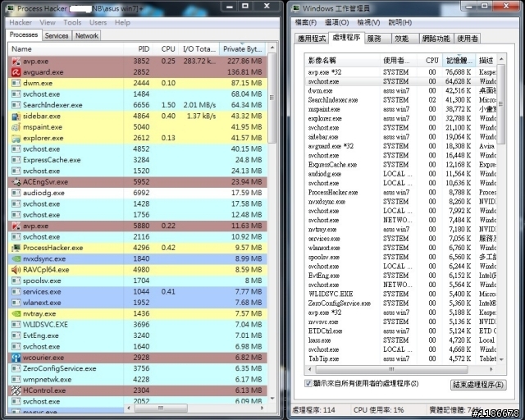Click the services.exe icon in Process Hacker
This screenshot has height=420, width=525.
(16, 292)
